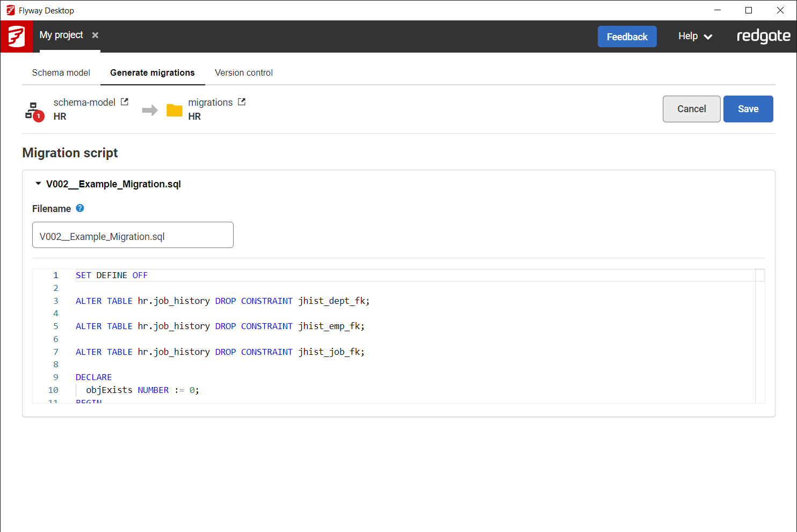
Task: Click line 3 in the SQL editor
Action: pyautogui.click(x=222, y=301)
